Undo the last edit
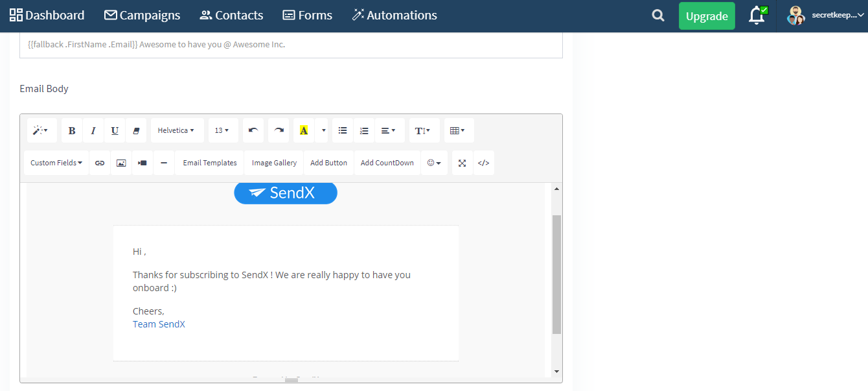 [x=253, y=130]
